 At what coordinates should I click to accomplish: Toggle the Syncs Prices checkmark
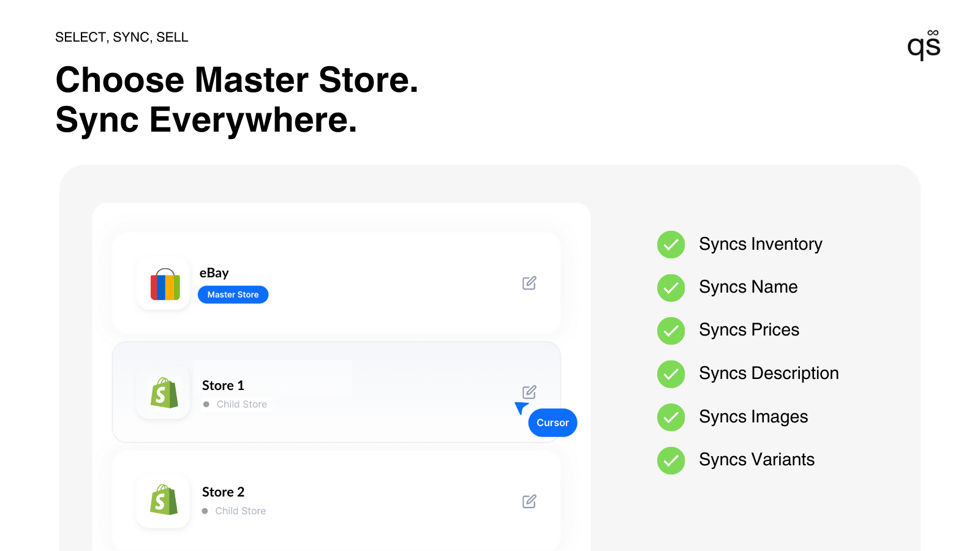(671, 331)
